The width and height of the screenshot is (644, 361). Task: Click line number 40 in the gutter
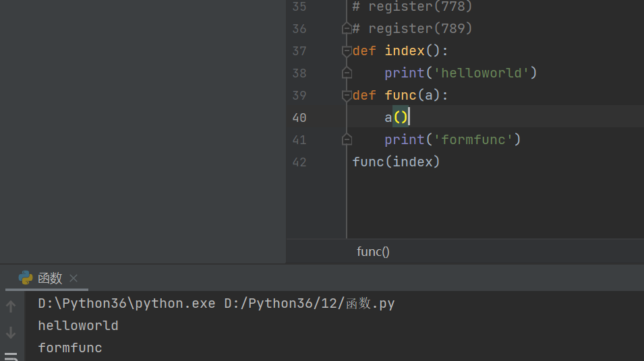point(299,117)
